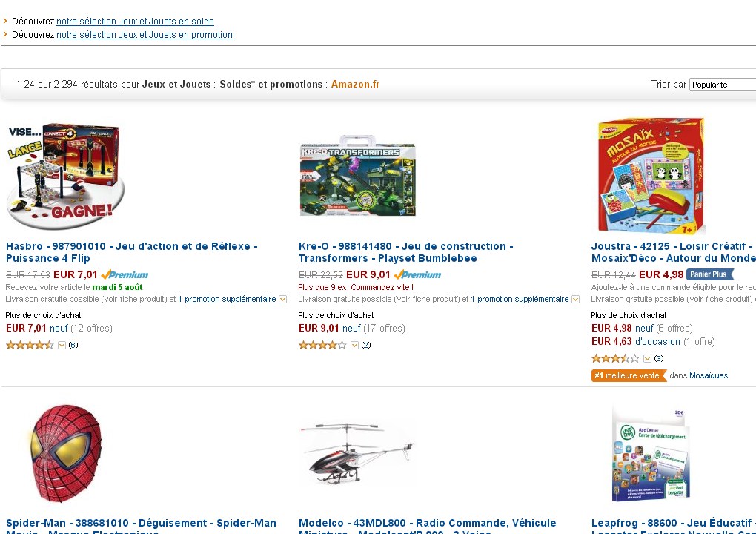
Task: Open the Connect 4 game box thumbnail
Action: pos(65,176)
